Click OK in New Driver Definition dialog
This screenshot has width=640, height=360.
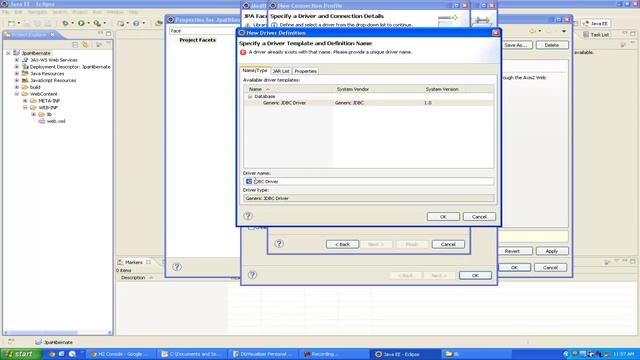[x=443, y=217]
